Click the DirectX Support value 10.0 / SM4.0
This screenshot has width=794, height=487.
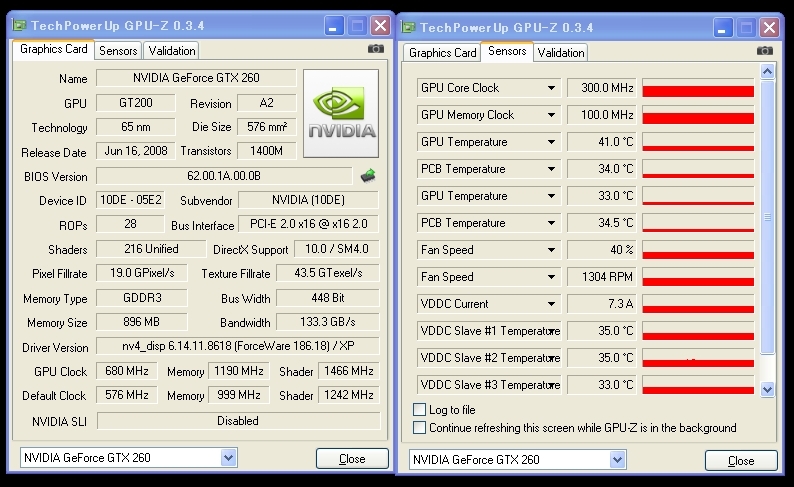337,249
